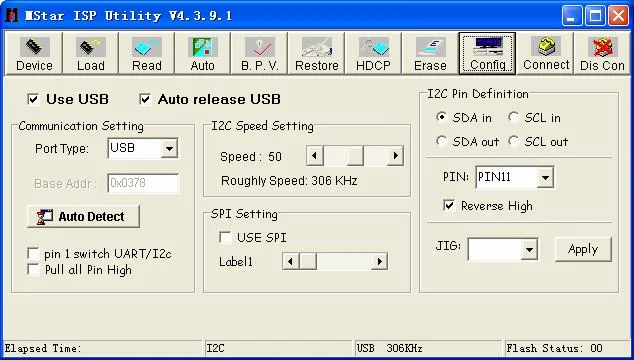
Task: Uncheck the Reverse High checkbox
Action: coord(449,205)
